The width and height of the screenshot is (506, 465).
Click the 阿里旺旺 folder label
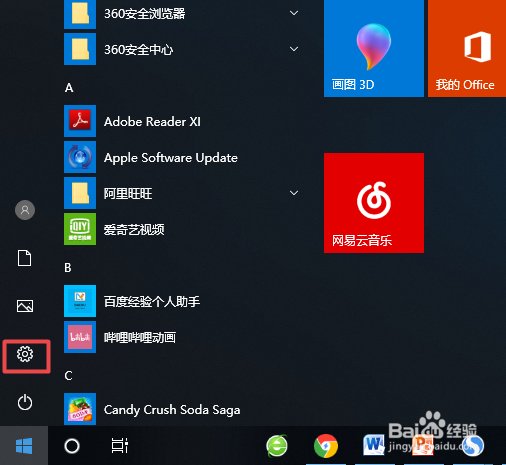point(128,193)
